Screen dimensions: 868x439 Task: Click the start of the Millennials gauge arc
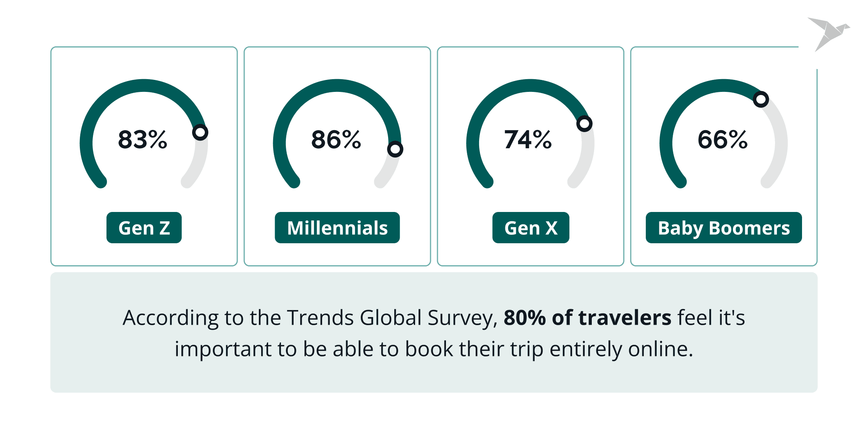point(294,182)
